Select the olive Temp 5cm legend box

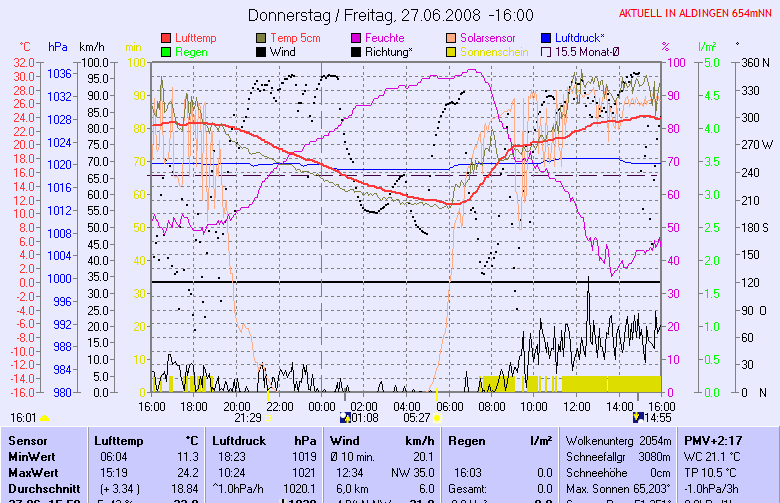pos(262,38)
